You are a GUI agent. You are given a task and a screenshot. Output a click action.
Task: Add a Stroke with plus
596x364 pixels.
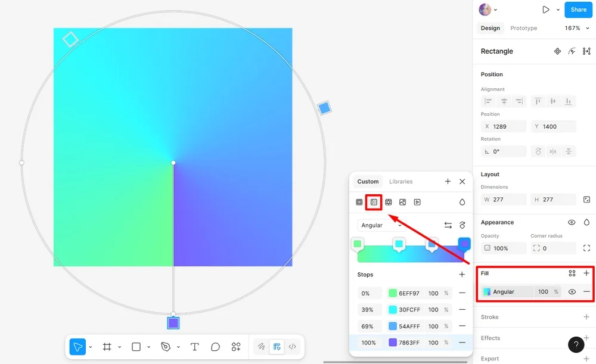pos(586,317)
